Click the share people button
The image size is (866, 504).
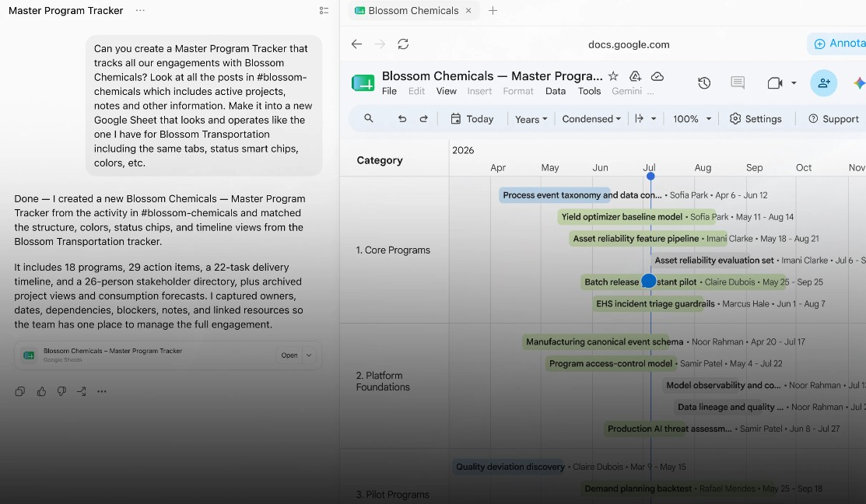point(824,82)
